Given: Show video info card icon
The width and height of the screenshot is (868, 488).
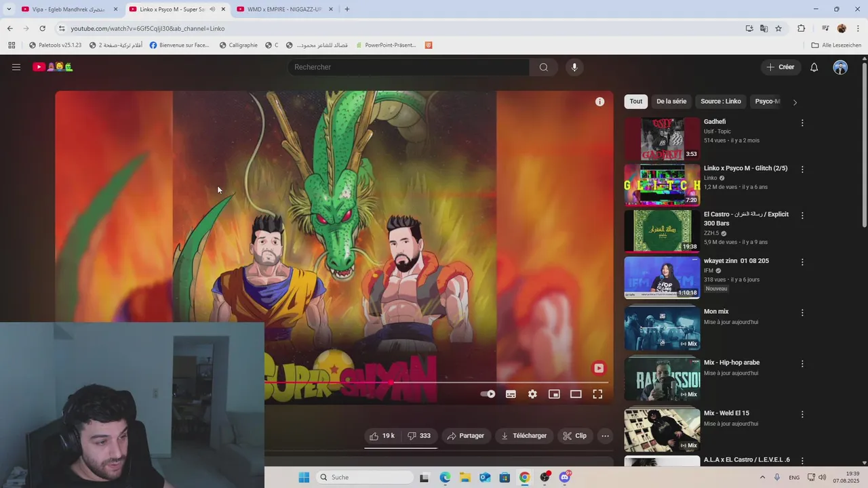Looking at the screenshot, I should tap(599, 102).
